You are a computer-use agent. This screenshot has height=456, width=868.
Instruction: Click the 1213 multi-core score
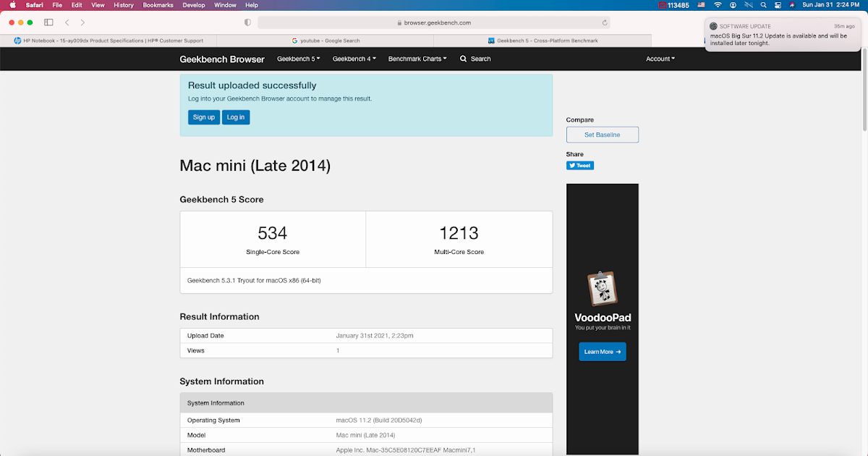(459, 233)
